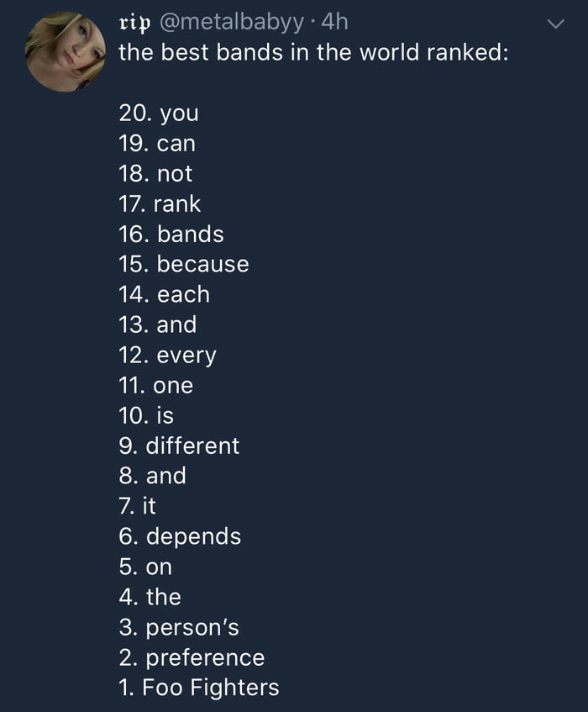Click the 4h tweet timestamp
588x712 pixels.
click(334, 23)
